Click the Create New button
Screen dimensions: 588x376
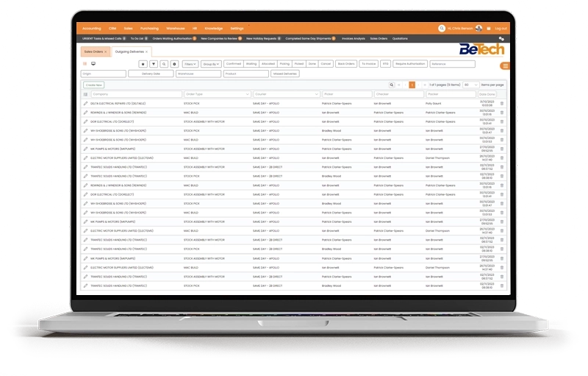[x=94, y=85]
